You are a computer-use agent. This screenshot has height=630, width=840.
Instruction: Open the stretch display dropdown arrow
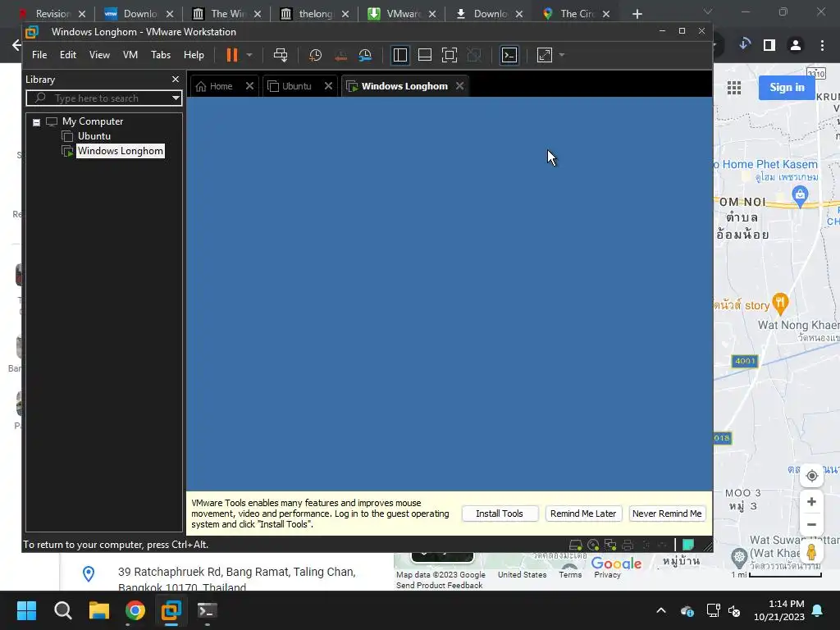point(561,55)
